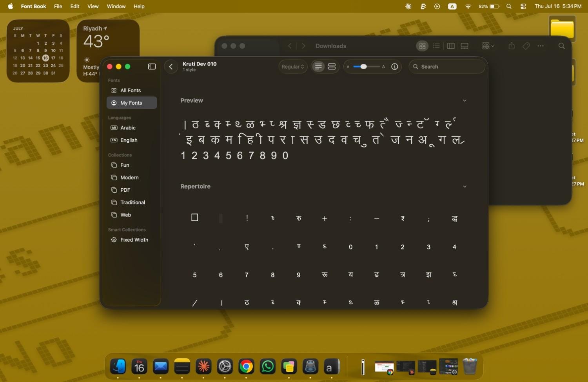The image size is (588, 382).
Task: Open the Modern collection
Action: point(132,178)
